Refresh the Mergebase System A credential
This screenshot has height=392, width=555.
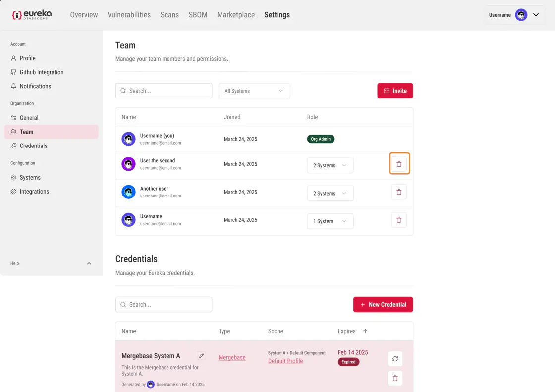[395, 359]
